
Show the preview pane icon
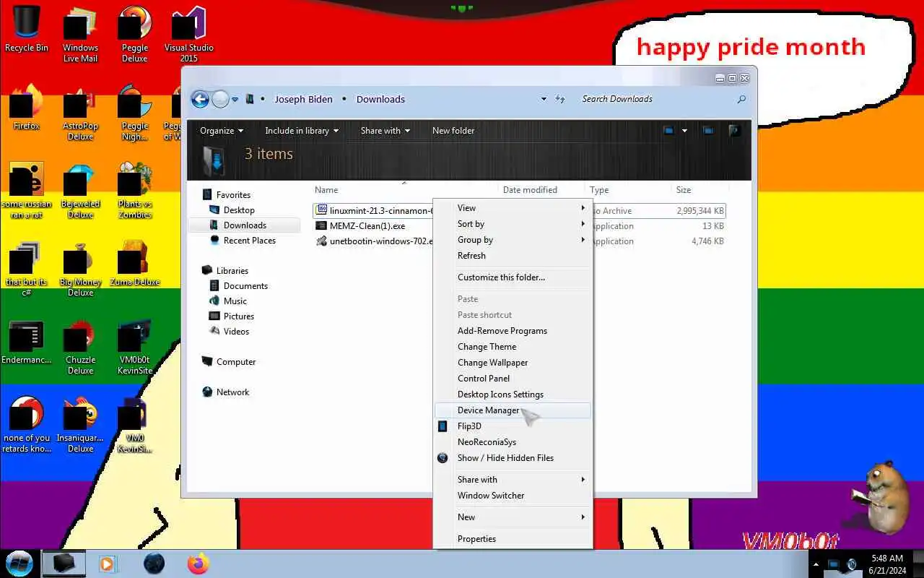(708, 131)
